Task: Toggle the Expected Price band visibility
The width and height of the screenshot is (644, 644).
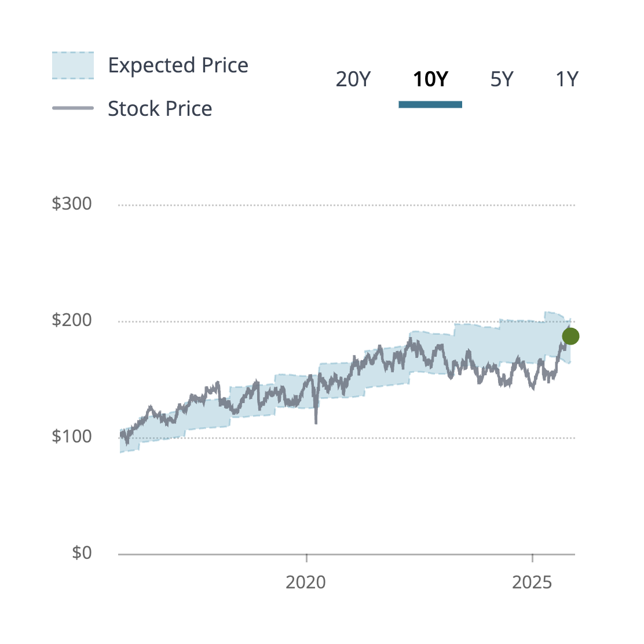Action: pyautogui.click(x=72, y=65)
